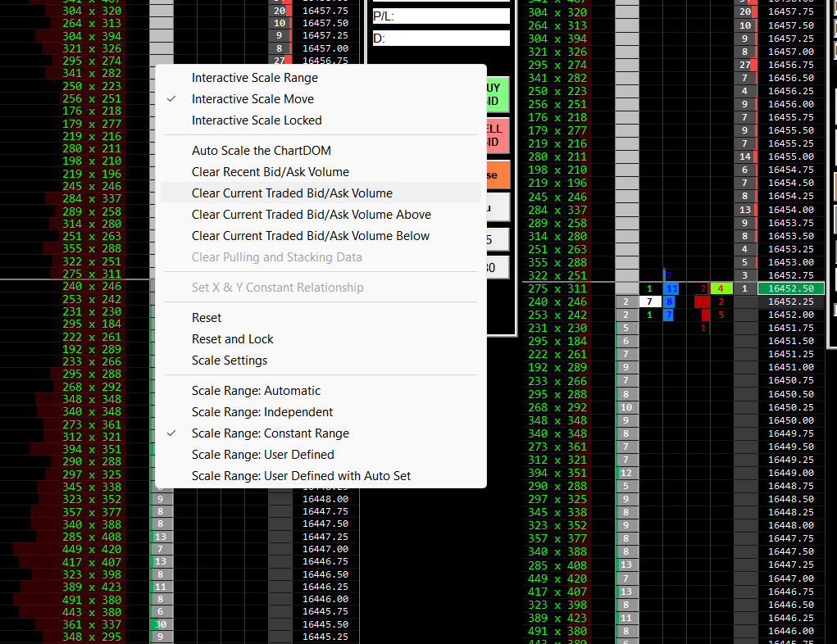Click the green highlighted 16452.50 price cell
Viewport: 837px width, 644px height.
(791, 288)
